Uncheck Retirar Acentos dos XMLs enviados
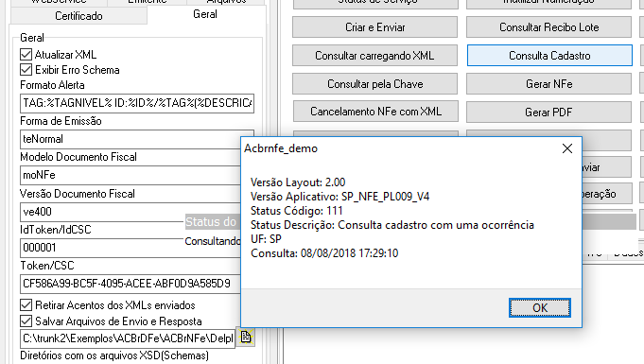The width and height of the screenshot is (644, 364). click(x=26, y=304)
